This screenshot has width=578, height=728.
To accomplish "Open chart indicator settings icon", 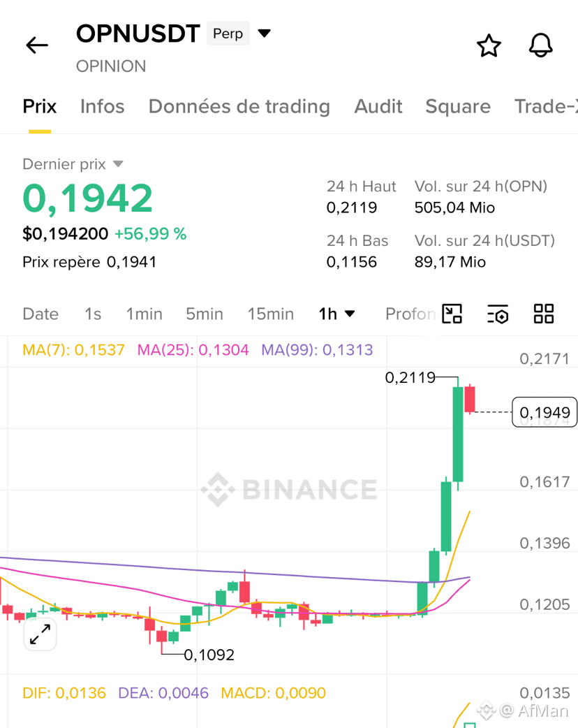I will tap(498, 314).
